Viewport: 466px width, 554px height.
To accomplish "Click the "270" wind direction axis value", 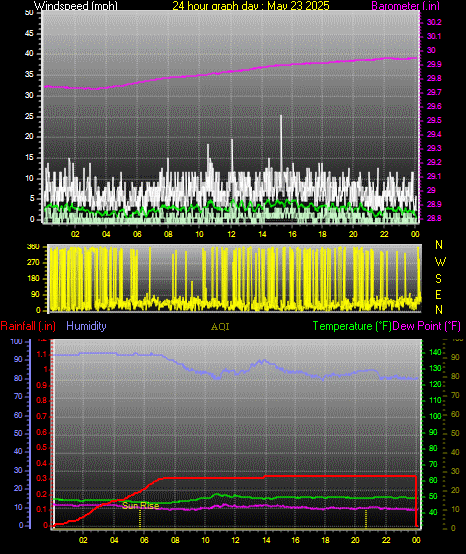I will 33,263.
